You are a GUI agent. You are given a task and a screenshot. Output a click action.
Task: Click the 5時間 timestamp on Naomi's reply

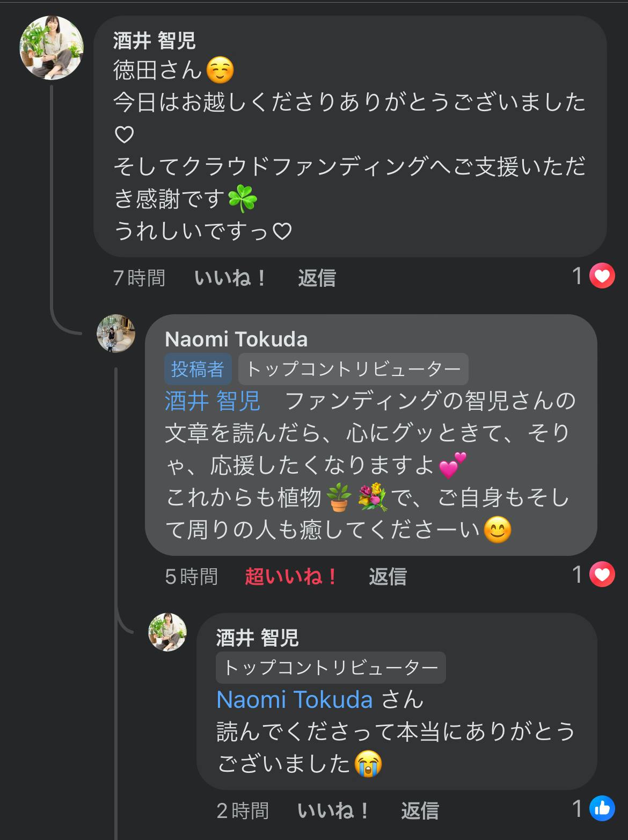pos(191,577)
